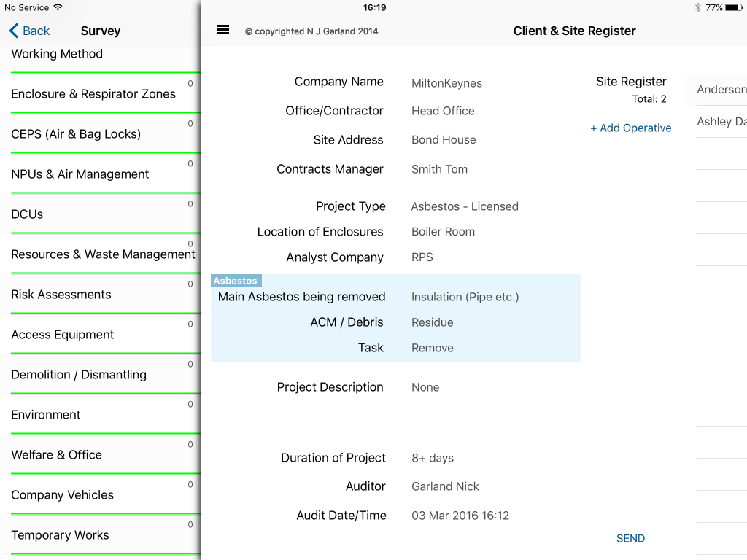Tap the 16:19 clock in status bar
The height and width of the screenshot is (560, 747).
click(x=374, y=7)
